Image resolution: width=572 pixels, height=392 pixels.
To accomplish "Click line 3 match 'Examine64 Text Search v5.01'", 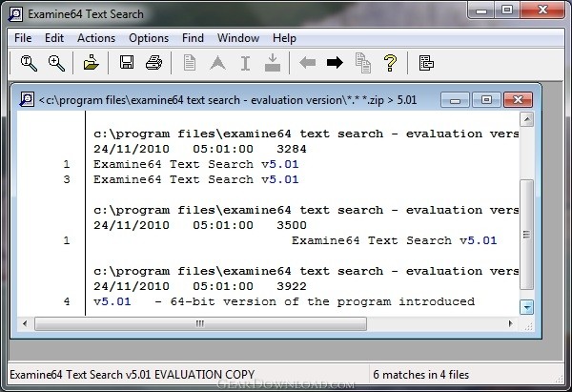I will (x=195, y=179).
